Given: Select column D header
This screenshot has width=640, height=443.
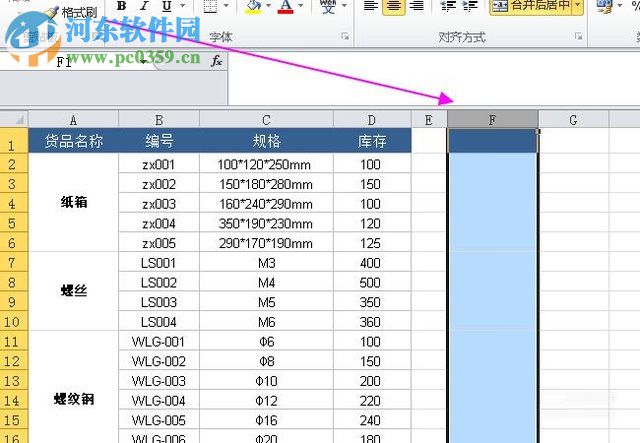Looking at the screenshot, I should coord(372,120).
